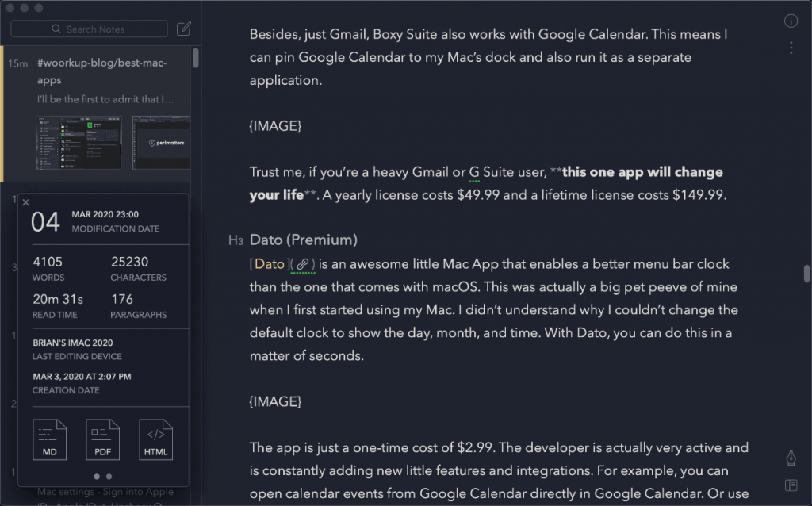Click the note list scrollbar
The width and height of the screenshot is (812, 506).
coord(196,58)
